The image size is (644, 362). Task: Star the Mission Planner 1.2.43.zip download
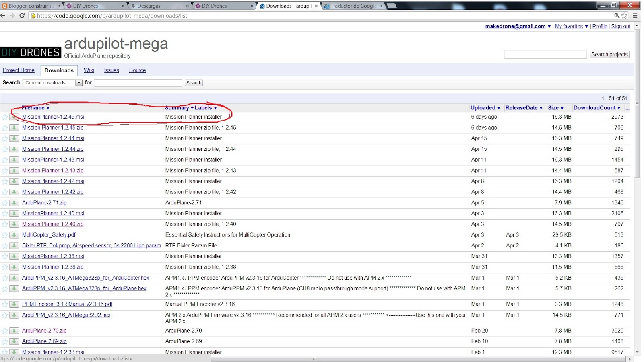(x=4, y=171)
